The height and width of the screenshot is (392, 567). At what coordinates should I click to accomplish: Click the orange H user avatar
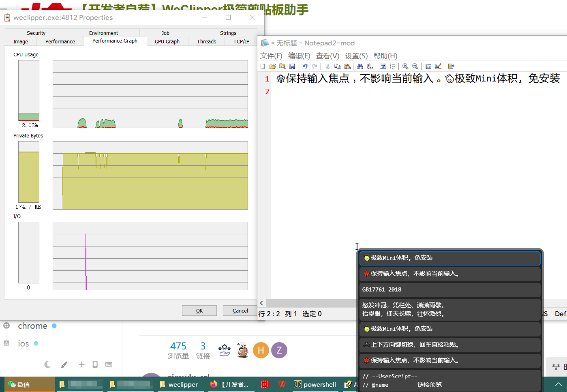[261, 350]
